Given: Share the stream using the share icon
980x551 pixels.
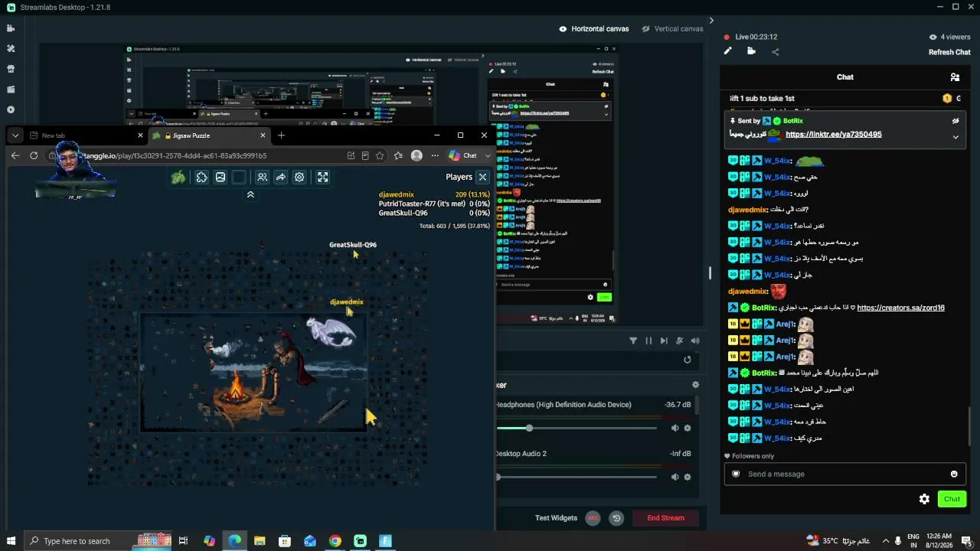Looking at the screenshot, I should pos(775,52).
